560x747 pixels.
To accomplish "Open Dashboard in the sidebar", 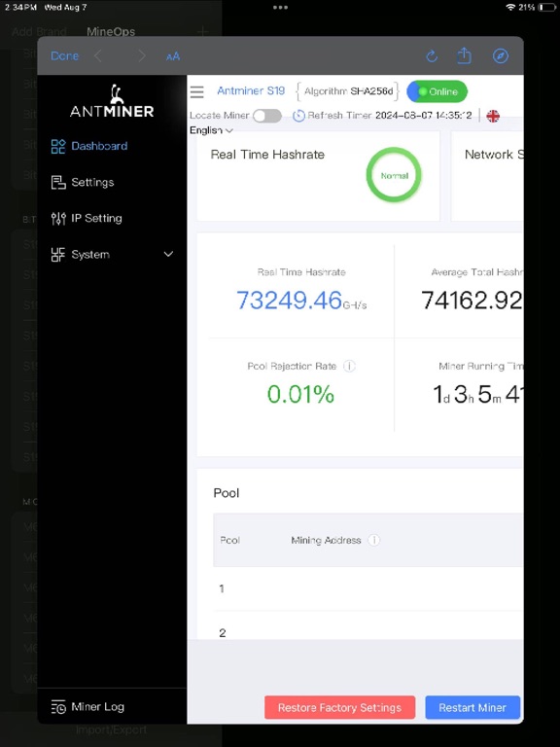I will 99,146.
